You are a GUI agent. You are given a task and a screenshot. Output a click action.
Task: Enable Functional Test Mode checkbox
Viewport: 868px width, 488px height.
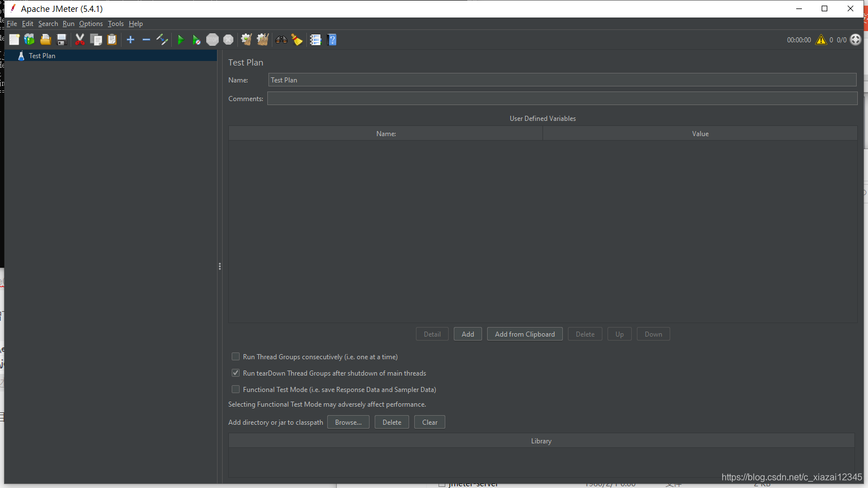coord(236,389)
